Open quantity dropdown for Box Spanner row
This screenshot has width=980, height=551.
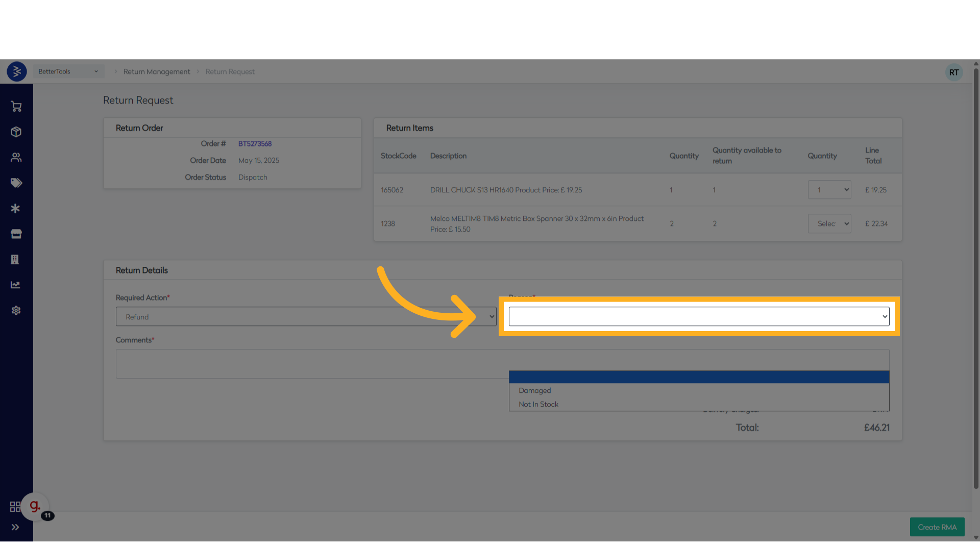click(829, 223)
